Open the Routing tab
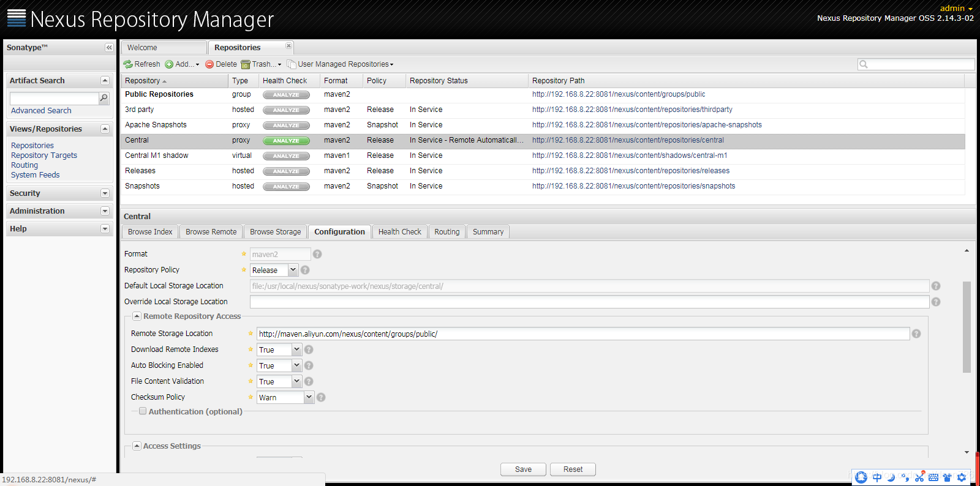The image size is (980, 486). 447,232
